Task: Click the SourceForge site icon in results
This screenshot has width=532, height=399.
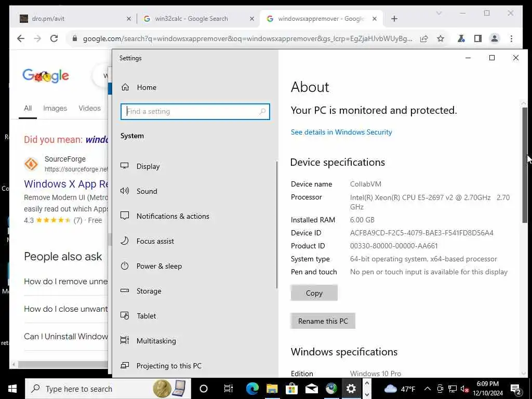Action: tap(31, 164)
